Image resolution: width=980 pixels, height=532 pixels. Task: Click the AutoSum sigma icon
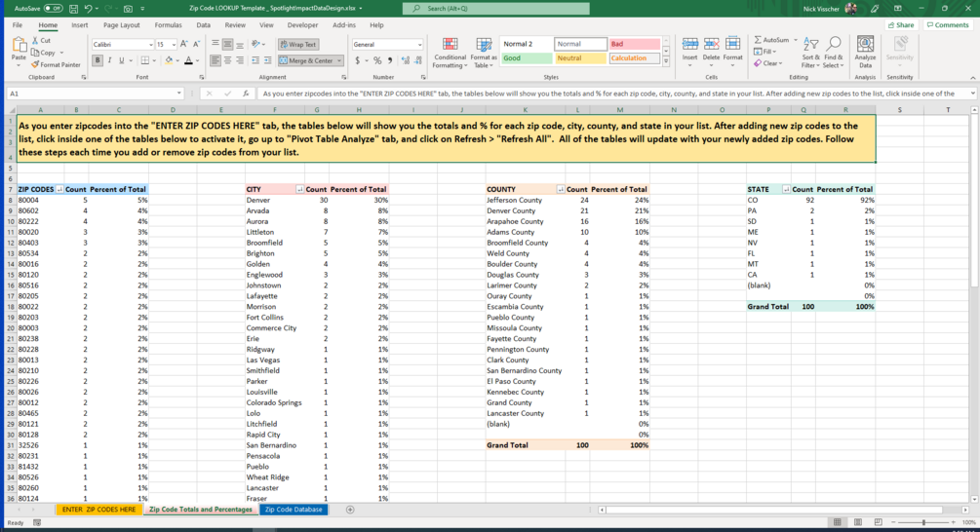click(x=758, y=40)
